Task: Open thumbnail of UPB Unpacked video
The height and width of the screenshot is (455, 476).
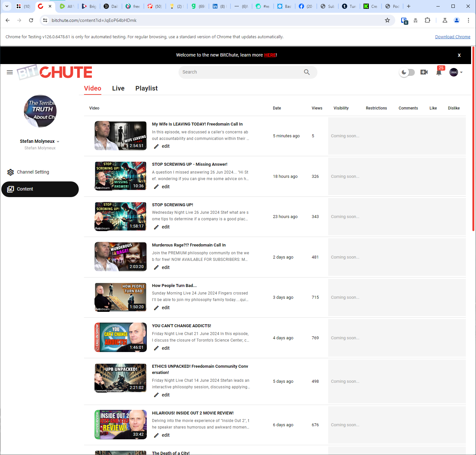Action: click(x=121, y=378)
